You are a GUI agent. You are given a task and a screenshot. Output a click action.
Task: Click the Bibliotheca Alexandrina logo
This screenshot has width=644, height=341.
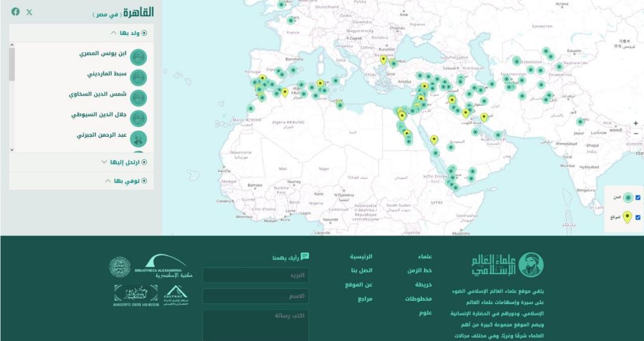163,266
